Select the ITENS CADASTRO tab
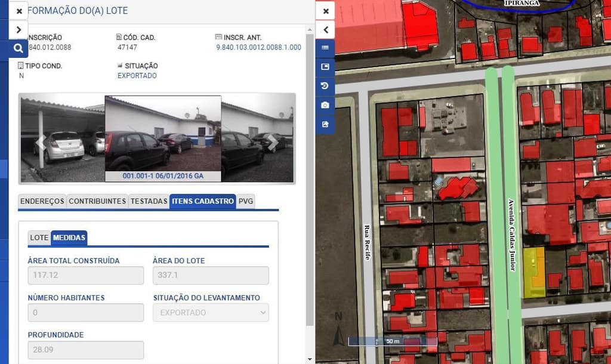This screenshot has height=364, width=611. tap(203, 202)
